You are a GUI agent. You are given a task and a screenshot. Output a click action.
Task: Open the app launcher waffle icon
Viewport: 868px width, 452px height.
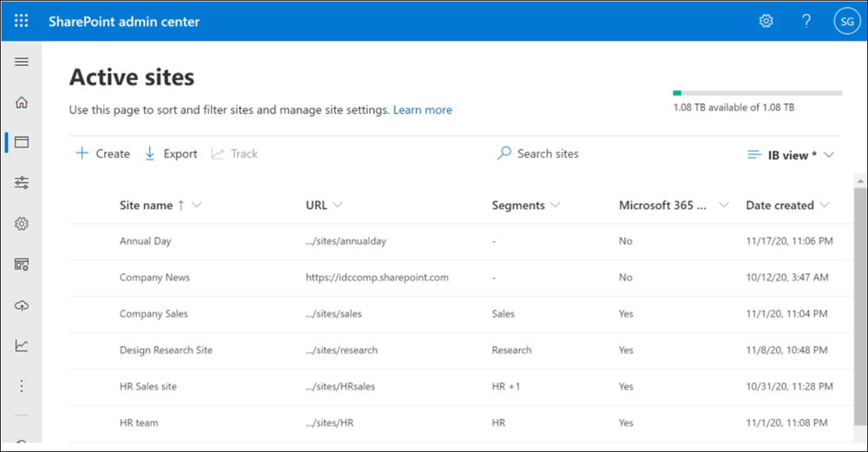22,21
